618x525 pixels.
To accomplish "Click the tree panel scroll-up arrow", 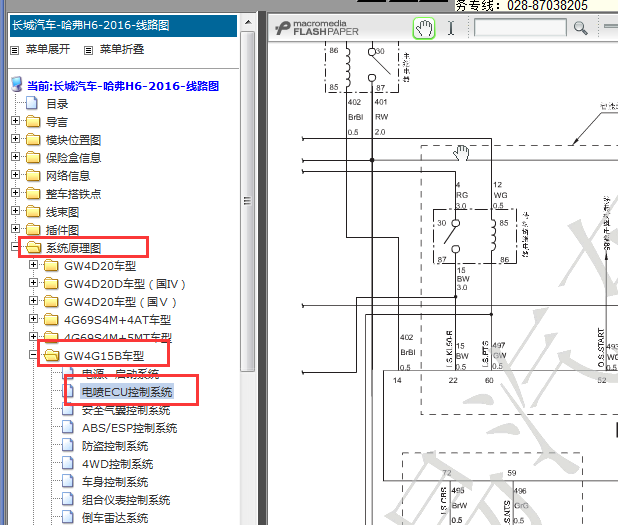I will [x=248, y=22].
